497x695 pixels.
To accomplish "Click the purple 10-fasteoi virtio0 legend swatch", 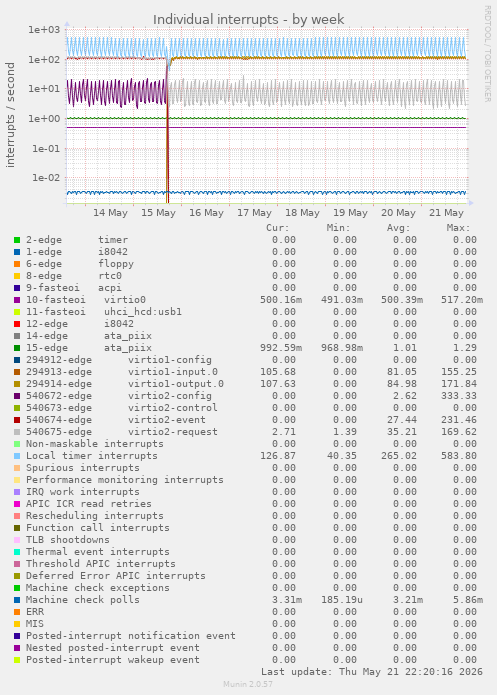I will 17,300.
